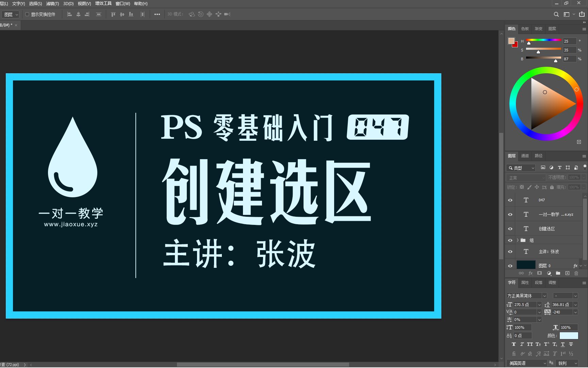Toggle underline text style button
Image resolution: width=588 pixels, height=368 pixels.
(x=563, y=344)
